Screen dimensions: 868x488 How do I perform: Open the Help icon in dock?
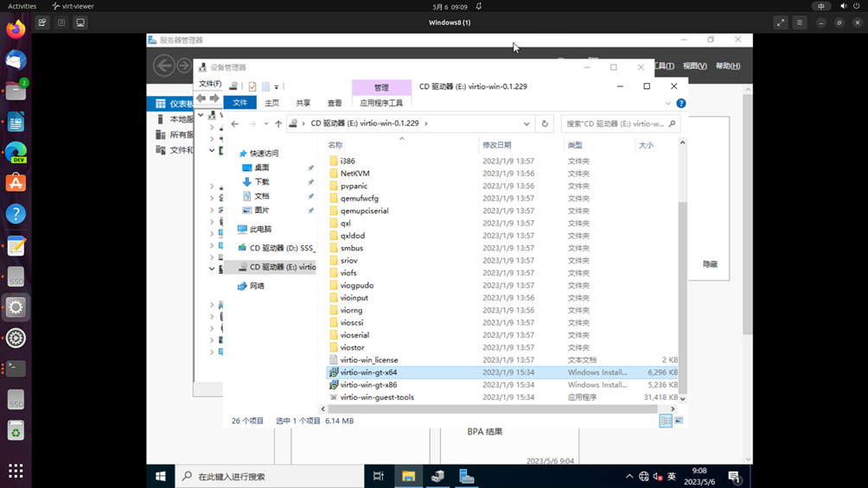[16, 213]
